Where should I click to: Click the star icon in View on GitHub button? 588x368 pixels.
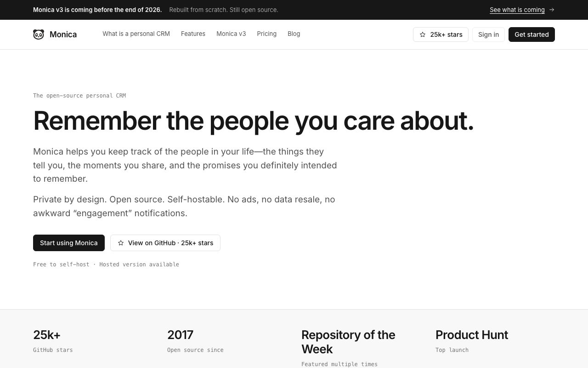pos(121,243)
